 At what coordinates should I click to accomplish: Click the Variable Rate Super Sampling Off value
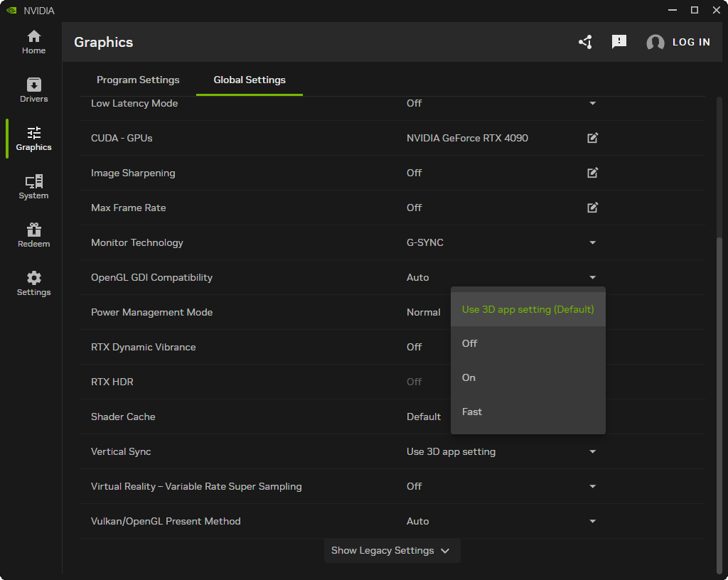[414, 486]
